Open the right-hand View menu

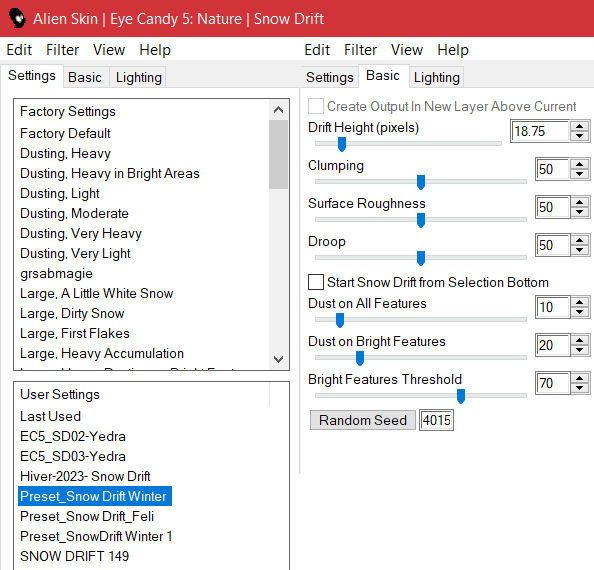[407, 50]
